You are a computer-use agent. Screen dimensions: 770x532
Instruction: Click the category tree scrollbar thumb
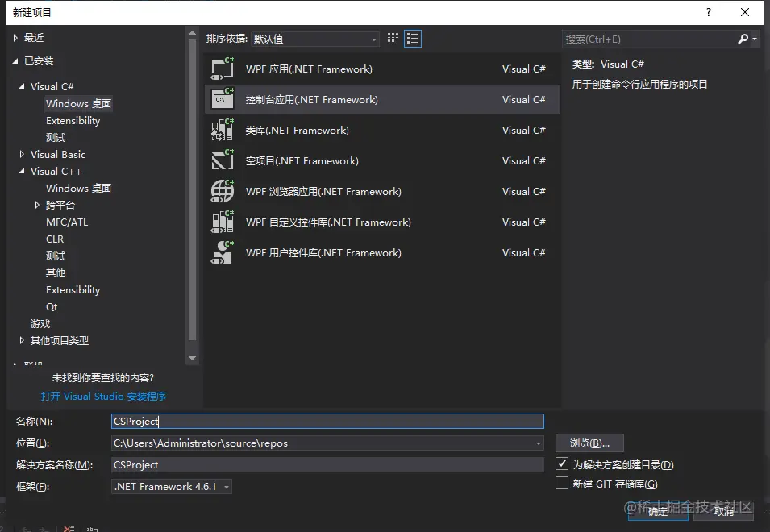(193, 189)
